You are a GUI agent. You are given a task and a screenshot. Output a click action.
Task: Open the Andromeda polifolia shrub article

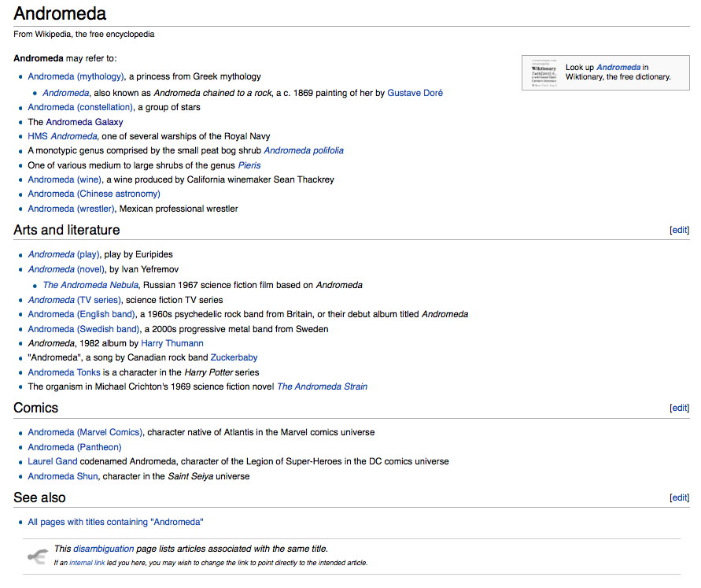(304, 150)
